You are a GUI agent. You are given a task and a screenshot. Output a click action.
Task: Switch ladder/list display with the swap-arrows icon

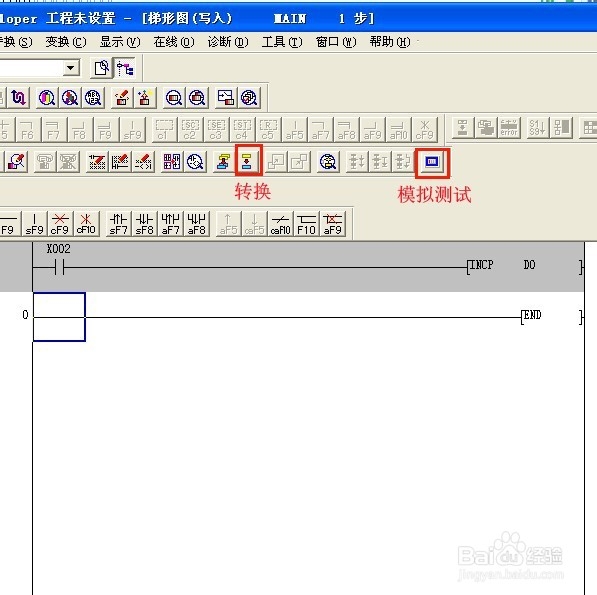pos(18,98)
